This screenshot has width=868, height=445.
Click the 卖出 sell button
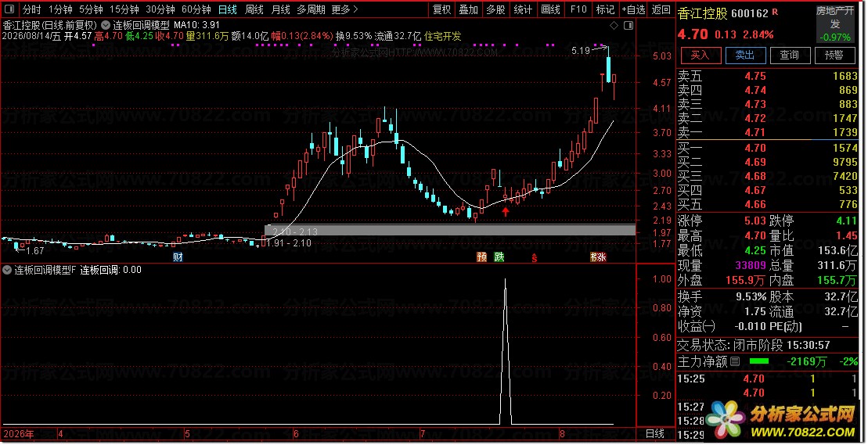point(744,56)
